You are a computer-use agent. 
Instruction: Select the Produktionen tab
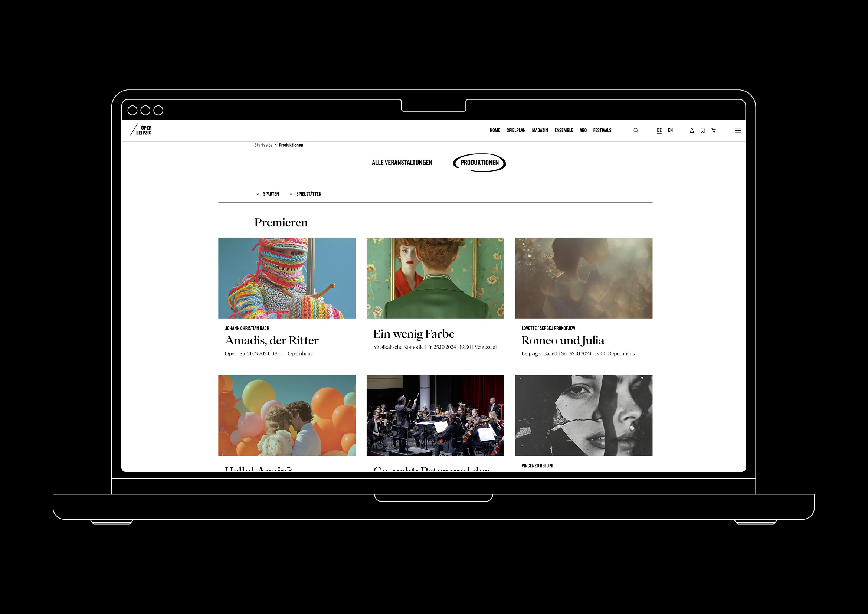[479, 163]
